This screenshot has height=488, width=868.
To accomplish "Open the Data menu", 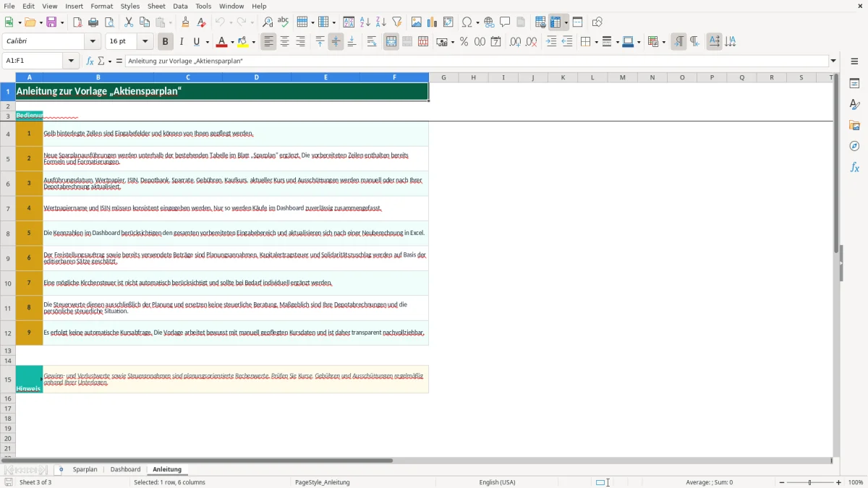I will (x=180, y=6).
